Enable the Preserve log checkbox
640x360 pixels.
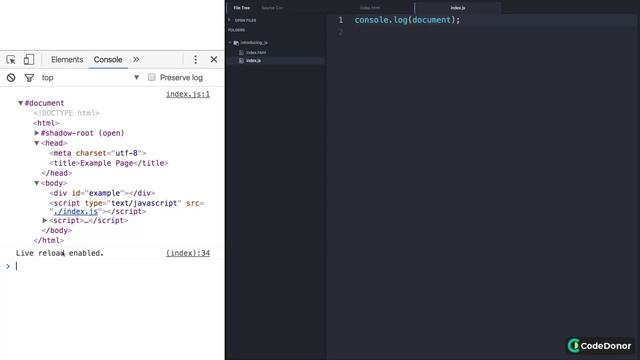coord(152,77)
